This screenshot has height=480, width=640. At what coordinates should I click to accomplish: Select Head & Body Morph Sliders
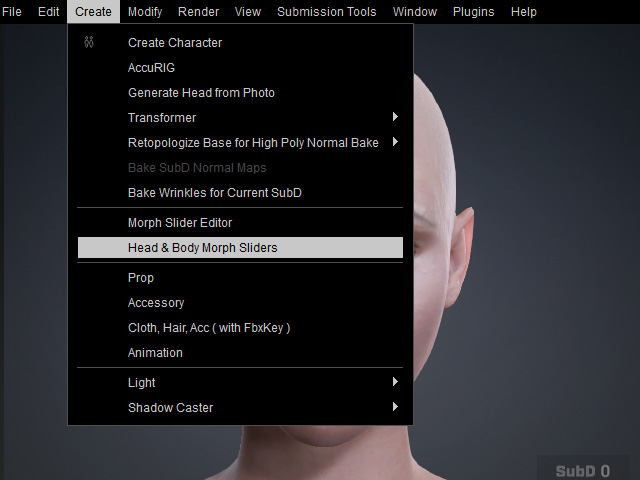pyautogui.click(x=240, y=248)
